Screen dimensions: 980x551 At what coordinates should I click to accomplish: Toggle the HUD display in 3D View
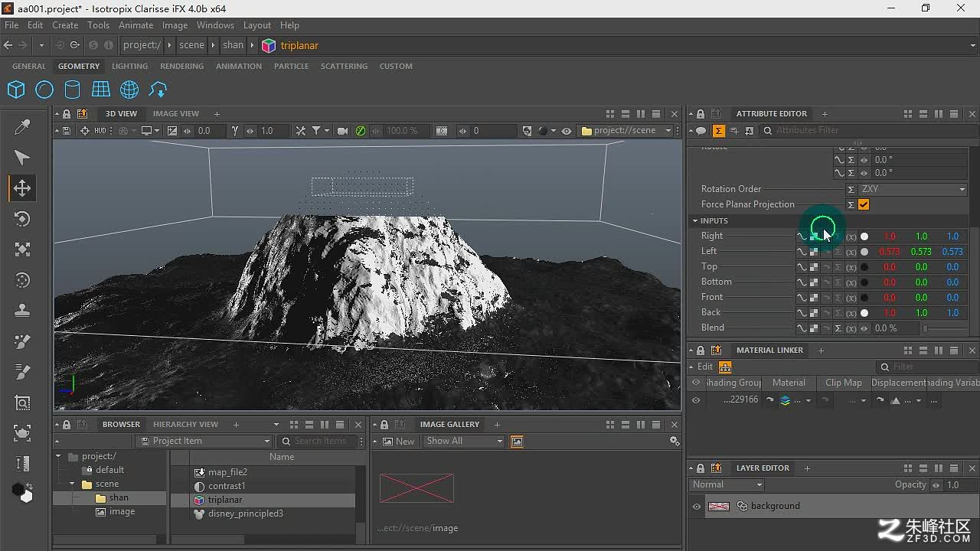pyautogui.click(x=100, y=131)
